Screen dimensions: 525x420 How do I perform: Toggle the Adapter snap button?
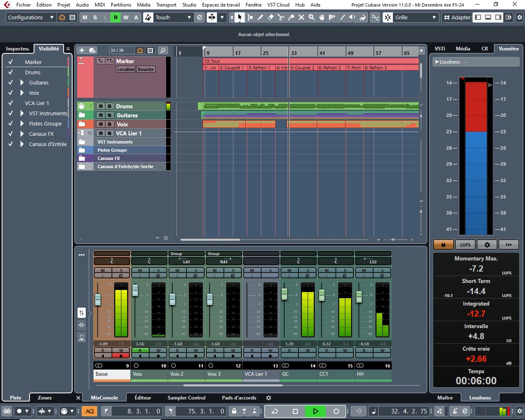point(457,17)
